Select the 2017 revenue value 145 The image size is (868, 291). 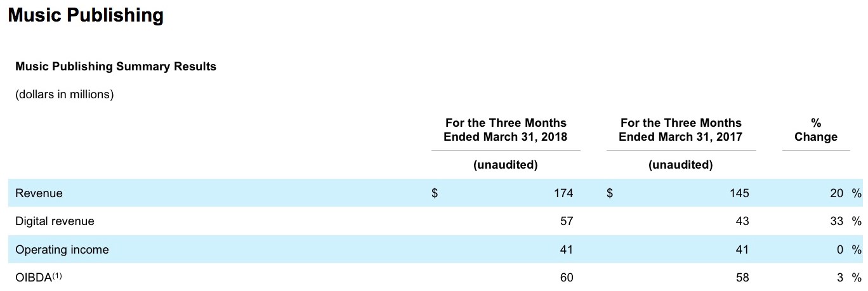pos(739,193)
